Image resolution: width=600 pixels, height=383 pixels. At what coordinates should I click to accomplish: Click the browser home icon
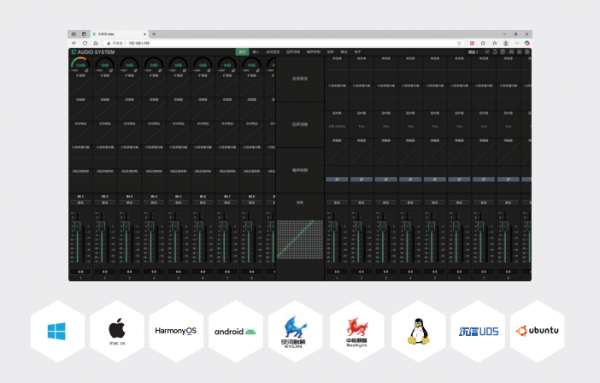click(95, 43)
